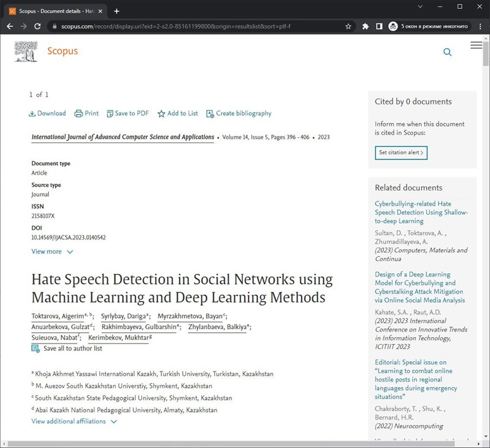Screen dimensions: 490x448
Task: Click the chevron next to View more
Action: click(x=70, y=252)
